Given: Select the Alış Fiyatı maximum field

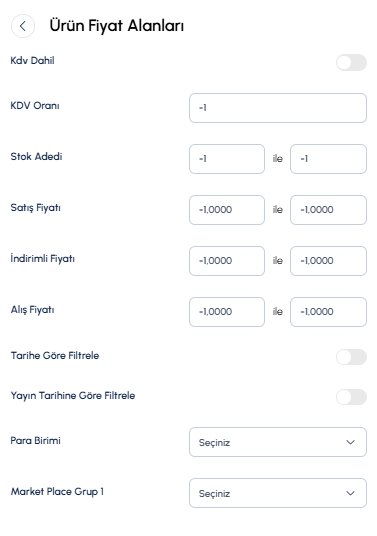Looking at the screenshot, I should click(328, 312).
